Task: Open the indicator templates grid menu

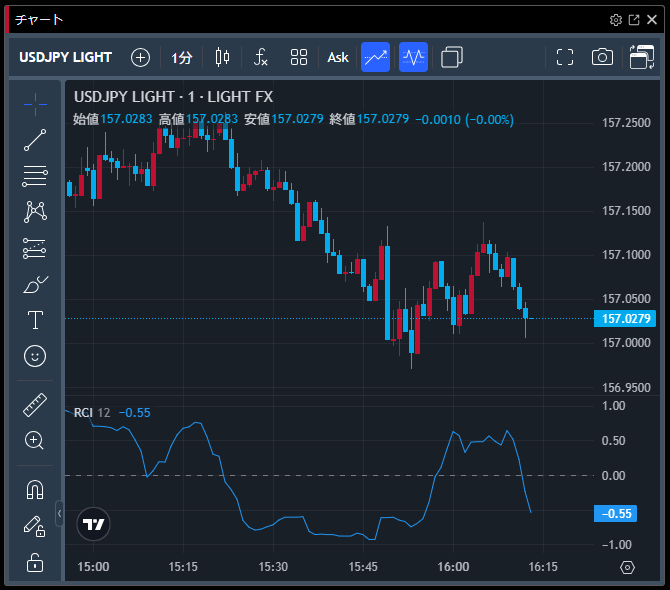Action: point(298,57)
